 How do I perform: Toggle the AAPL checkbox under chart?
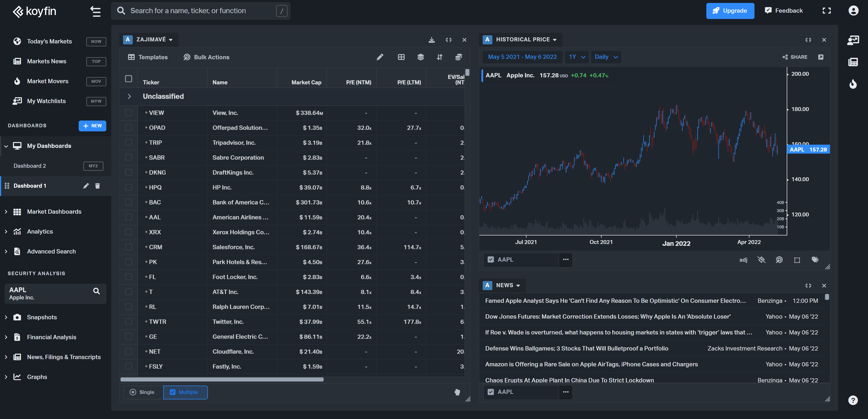click(491, 260)
